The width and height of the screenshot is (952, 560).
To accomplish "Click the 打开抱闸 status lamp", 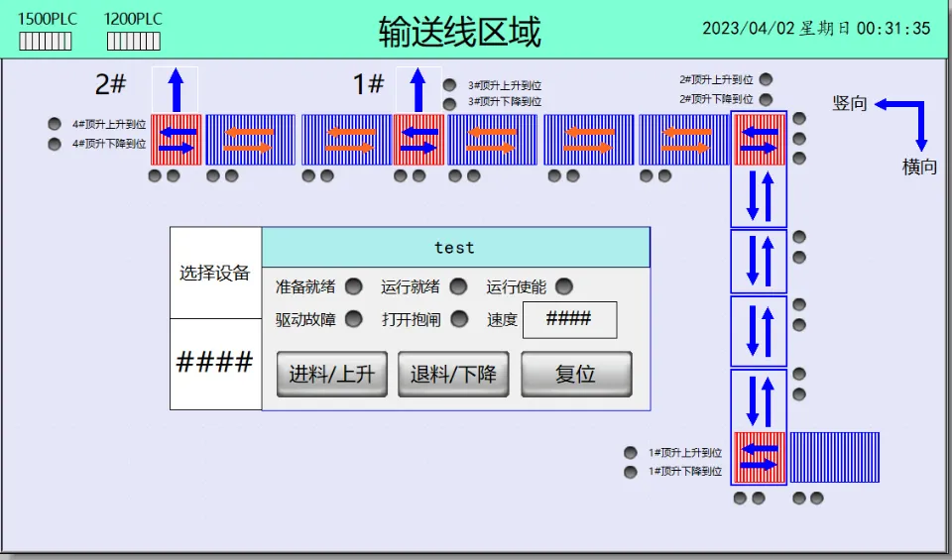I will (x=459, y=319).
